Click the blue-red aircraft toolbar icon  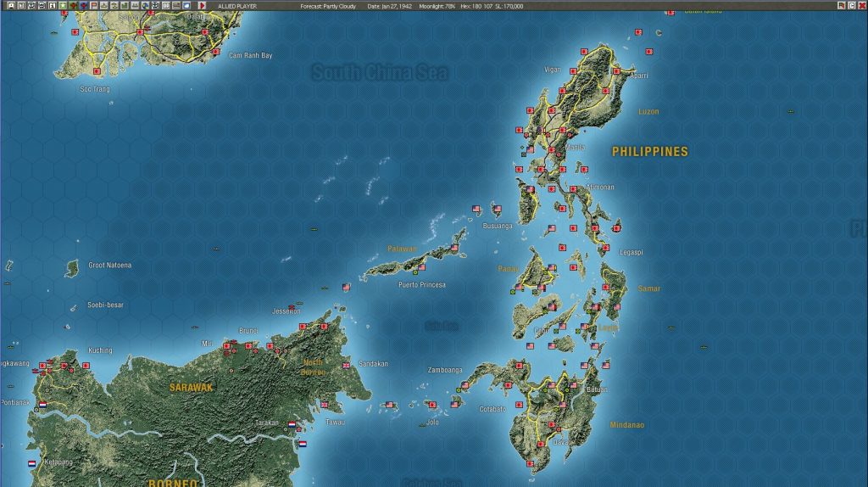tap(83, 6)
